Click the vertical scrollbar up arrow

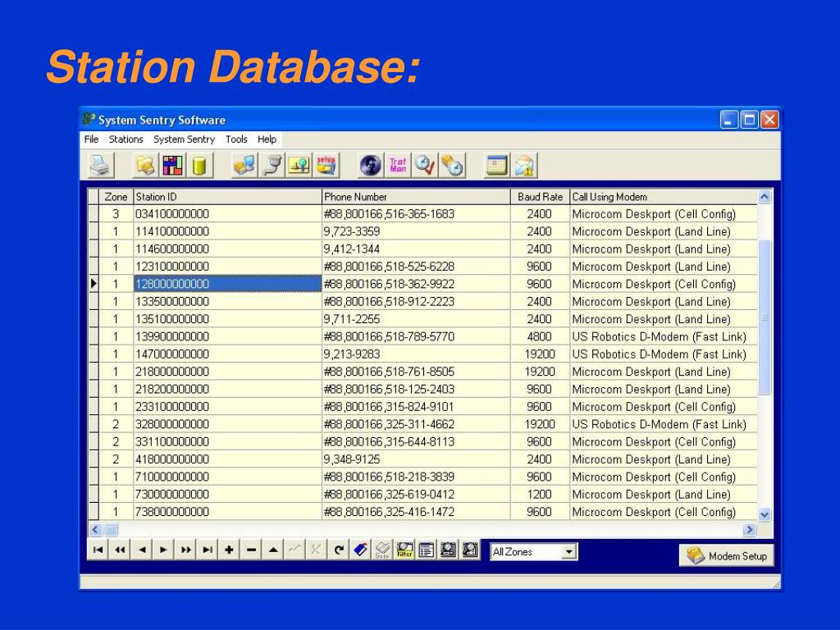pyautogui.click(x=765, y=197)
